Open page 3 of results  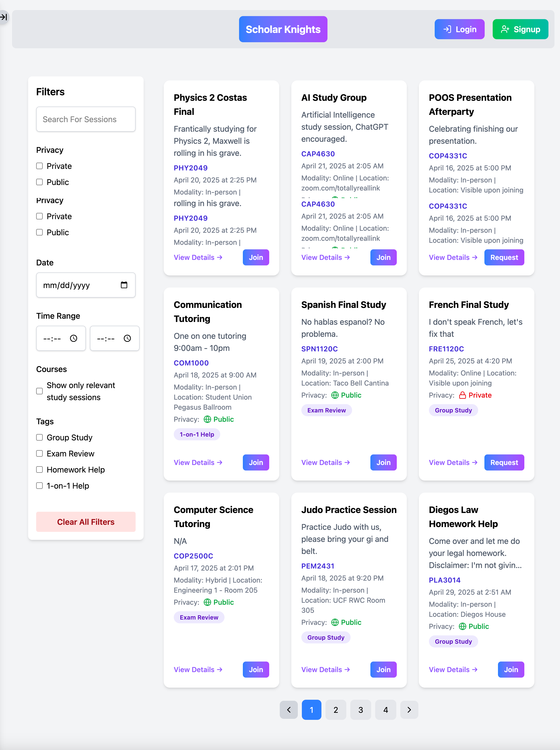click(360, 710)
